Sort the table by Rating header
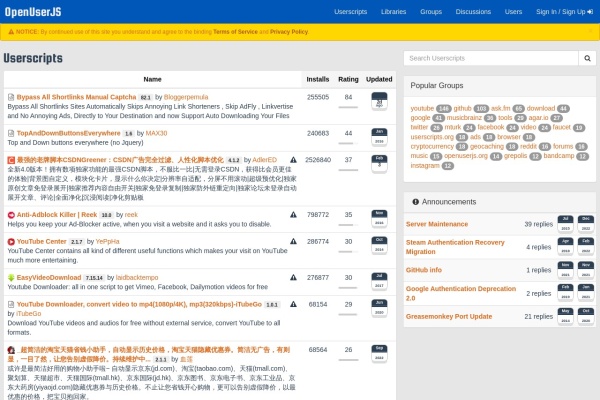 pos(348,78)
